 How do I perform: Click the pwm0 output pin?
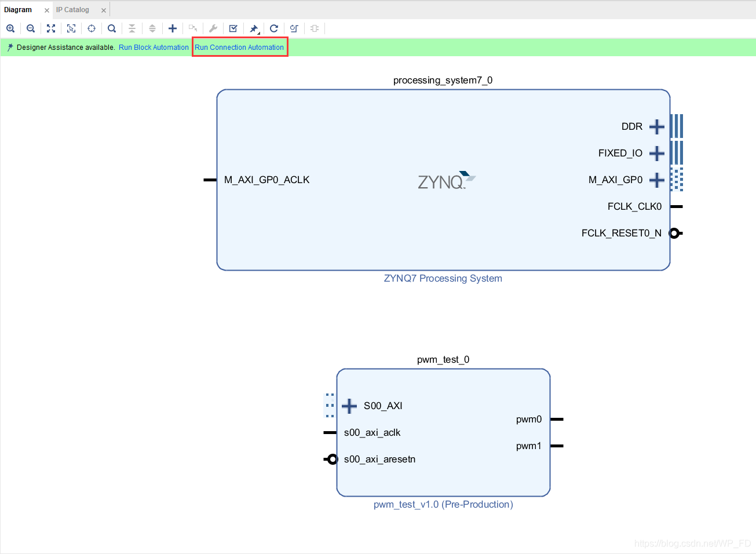tap(557, 419)
